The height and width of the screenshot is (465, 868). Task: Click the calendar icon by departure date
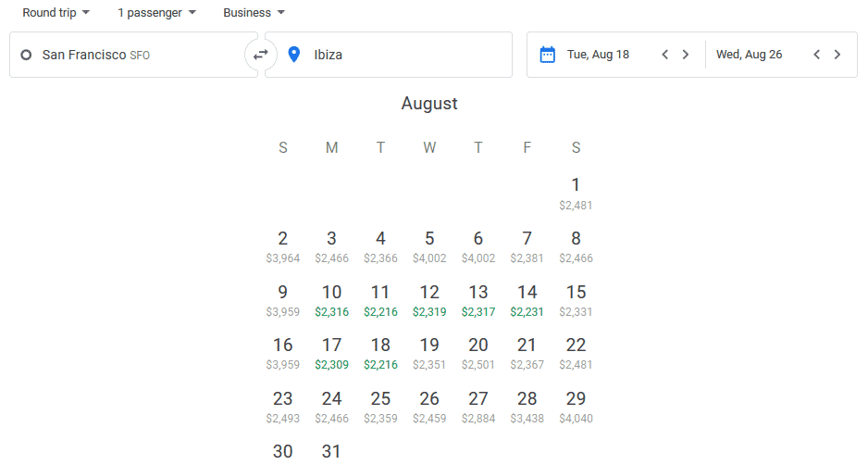tap(548, 55)
